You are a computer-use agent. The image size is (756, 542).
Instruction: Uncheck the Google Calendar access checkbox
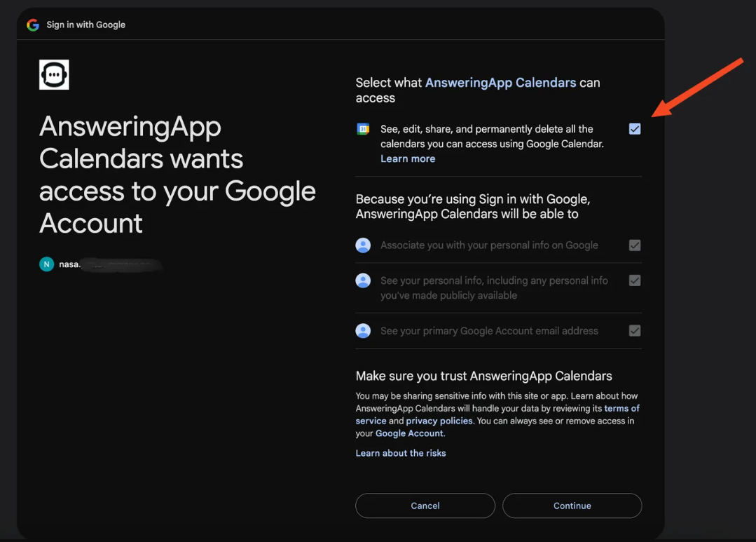coord(635,129)
